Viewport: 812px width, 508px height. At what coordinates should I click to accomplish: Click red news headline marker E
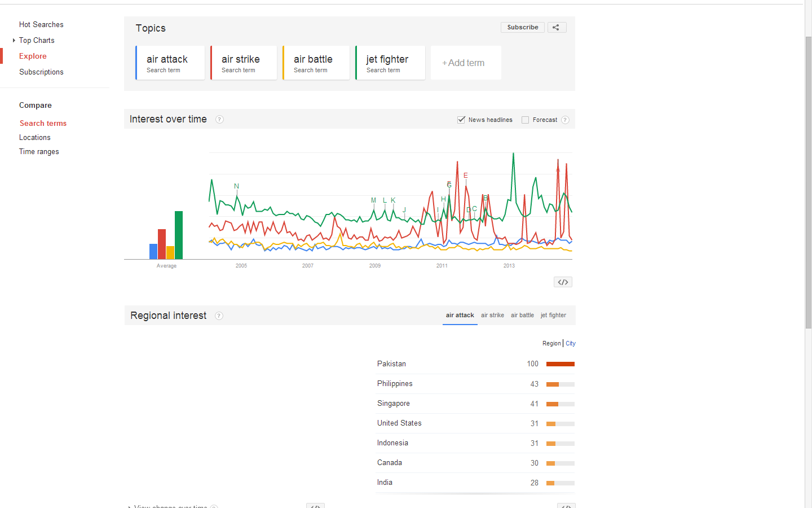pyautogui.click(x=466, y=176)
